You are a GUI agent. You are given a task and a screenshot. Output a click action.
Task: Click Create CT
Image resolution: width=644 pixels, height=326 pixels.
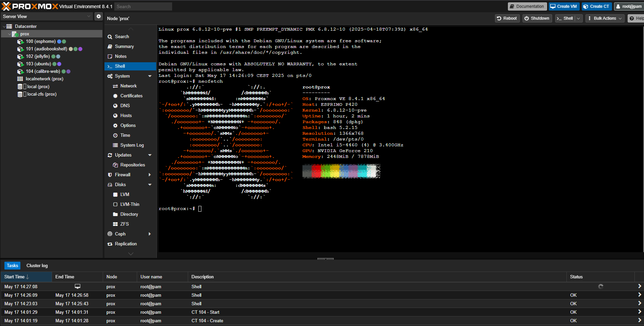tap(597, 6)
